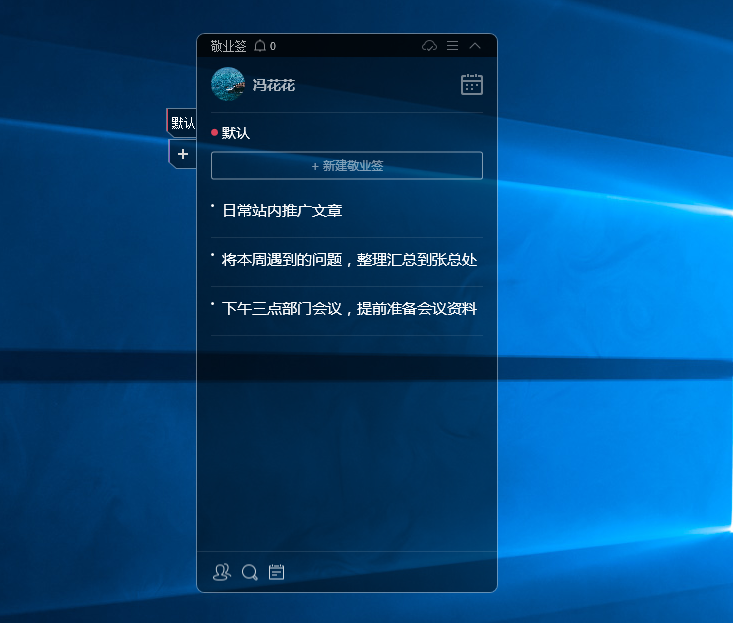The width and height of the screenshot is (733, 623).
Task: Add a new category with plus tab
Action: (x=182, y=154)
